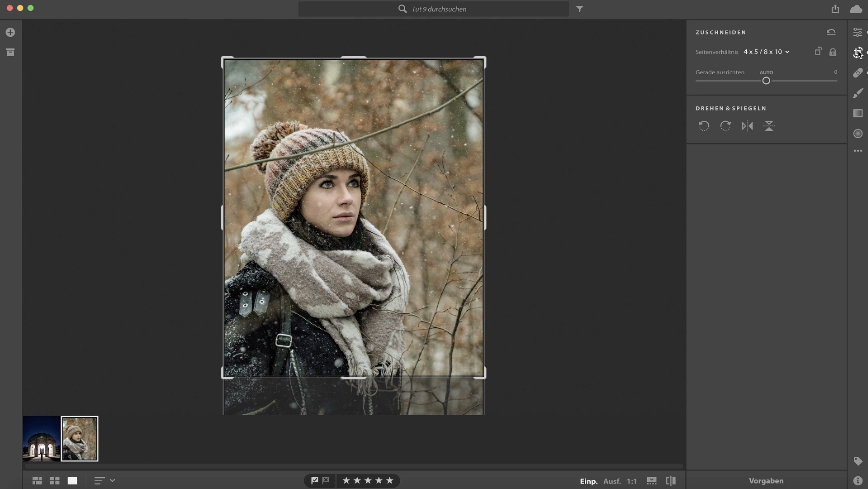
Task: Switch to the square grid view
Action: (55, 481)
